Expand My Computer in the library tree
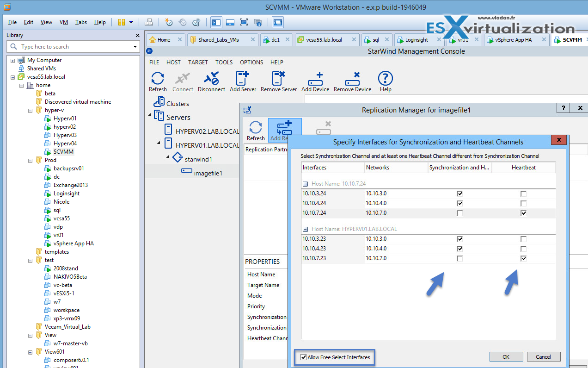This screenshot has width=588, height=368. (x=12, y=60)
